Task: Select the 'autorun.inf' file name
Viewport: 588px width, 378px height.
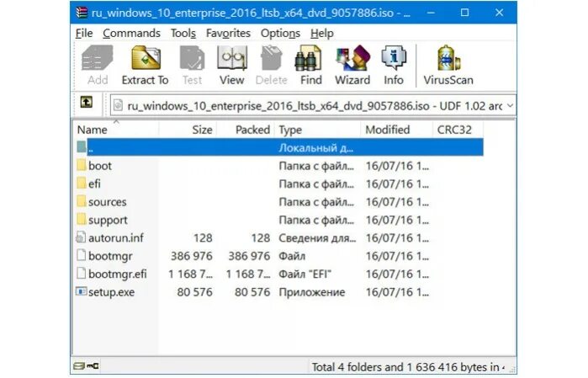Action: pos(116,237)
